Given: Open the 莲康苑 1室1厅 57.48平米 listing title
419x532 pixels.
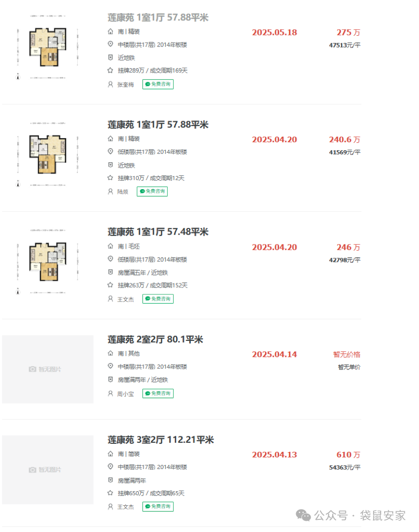Looking at the screenshot, I should click(x=158, y=232).
